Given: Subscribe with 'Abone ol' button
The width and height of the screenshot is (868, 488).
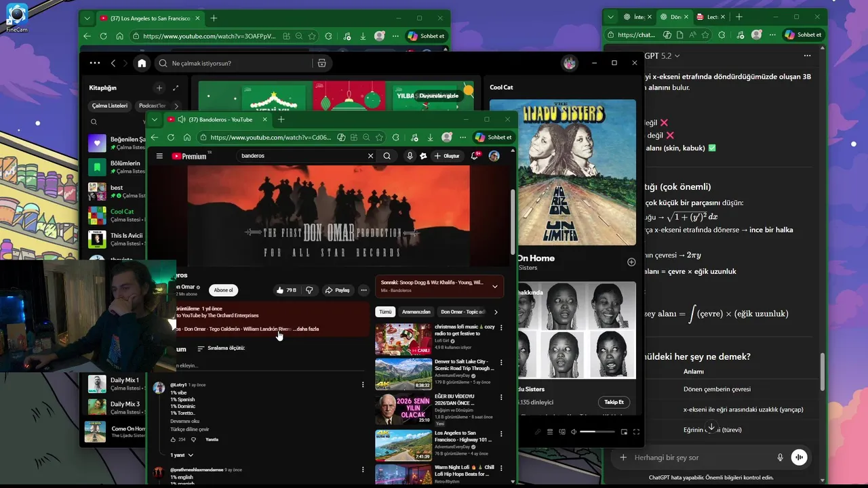Looking at the screenshot, I should (x=224, y=290).
